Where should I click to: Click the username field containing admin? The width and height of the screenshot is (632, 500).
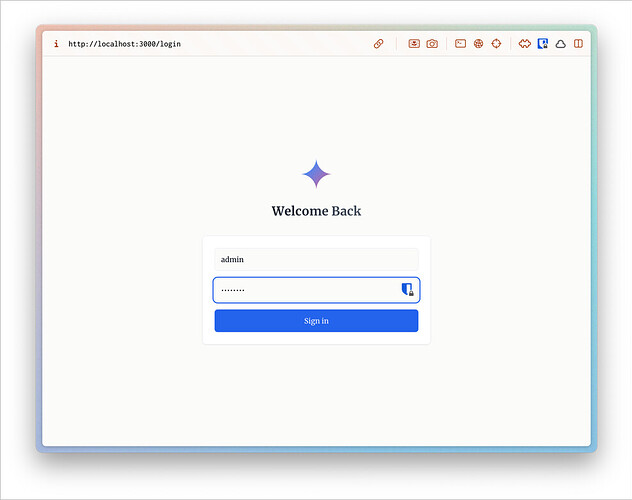(316, 259)
